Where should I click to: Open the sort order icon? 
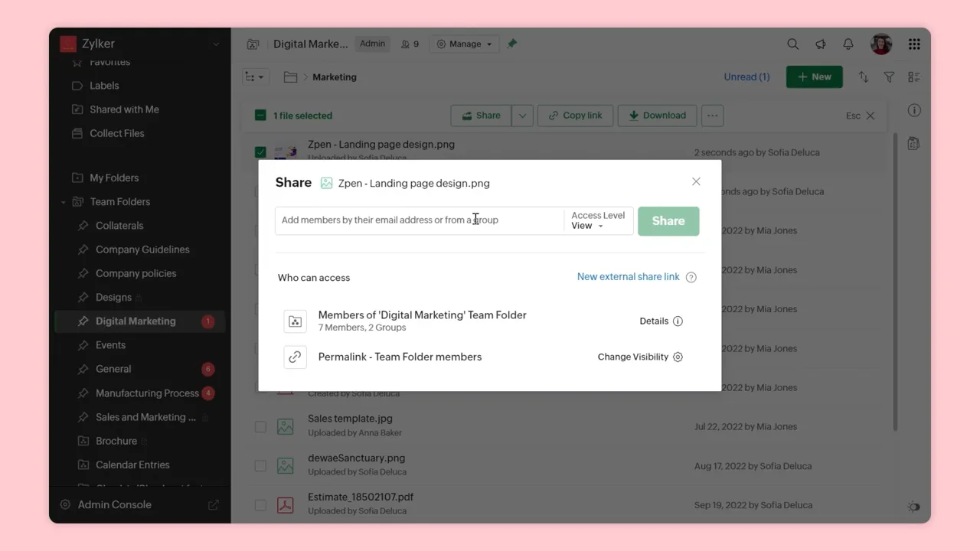point(864,77)
